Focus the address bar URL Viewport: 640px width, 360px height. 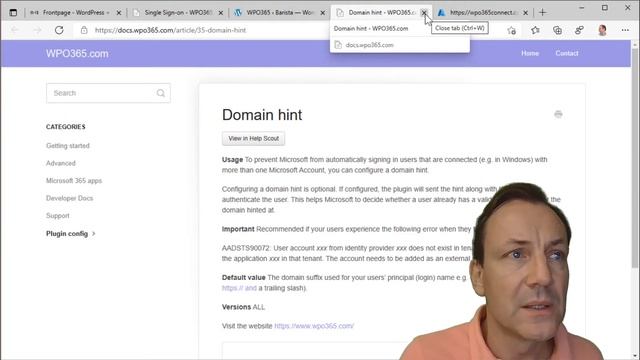(x=170, y=30)
